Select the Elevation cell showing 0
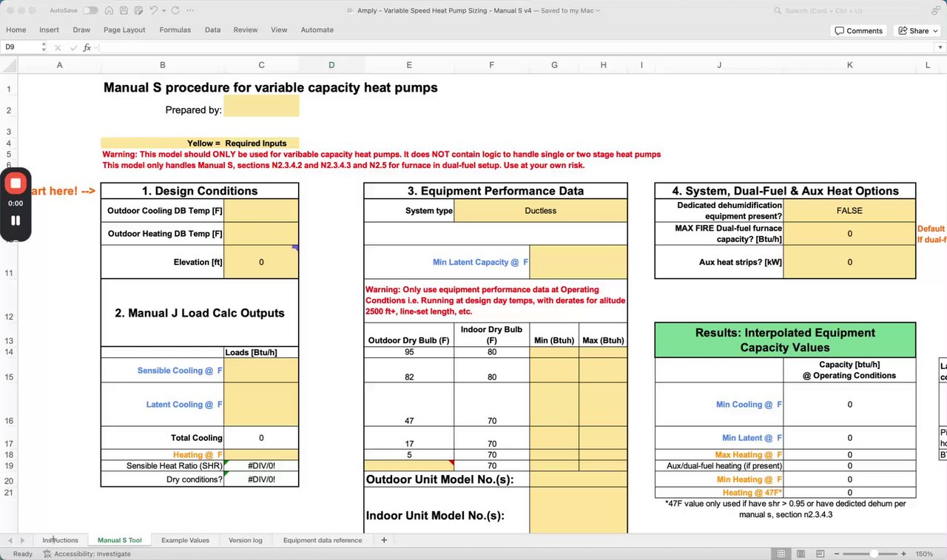The width and height of the screenshot is (947, 560). coord(261,262)
